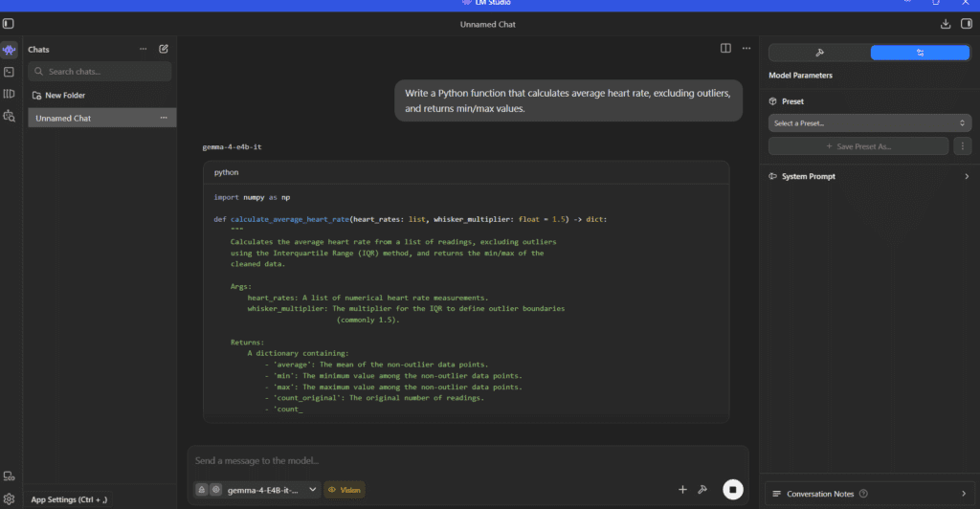The width and height of the screenshot is (980, 509).
Task: Click the Unnamed Chat title at top
Action: [x=487, y=24]
